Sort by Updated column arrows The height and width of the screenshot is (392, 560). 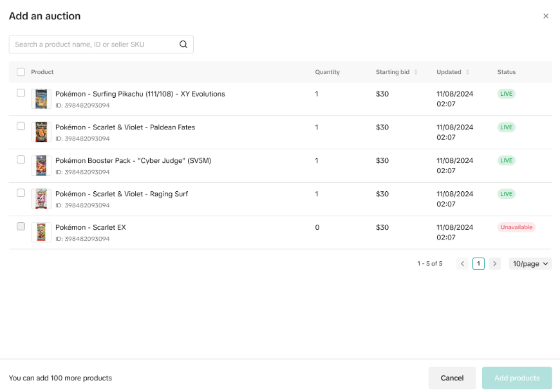click(x=467, y=72)
